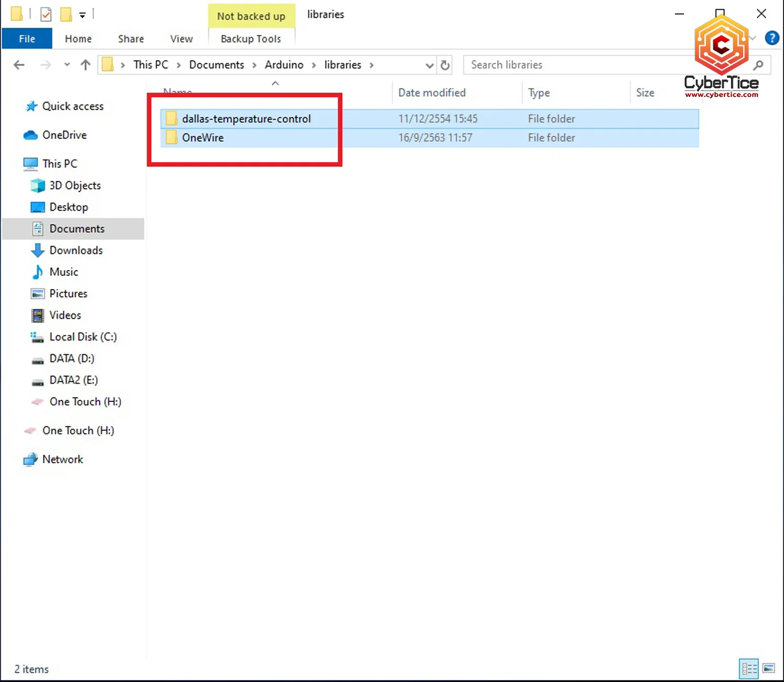Expand the chevron after Arduino in path
Viewport: 784px width, 682px height.
click(x=314, y=65)
